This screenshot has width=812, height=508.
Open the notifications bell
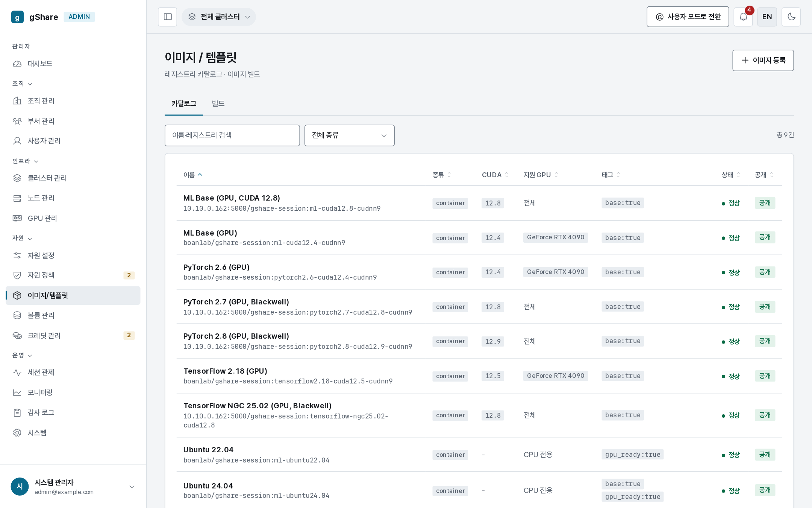coord(743,17)
